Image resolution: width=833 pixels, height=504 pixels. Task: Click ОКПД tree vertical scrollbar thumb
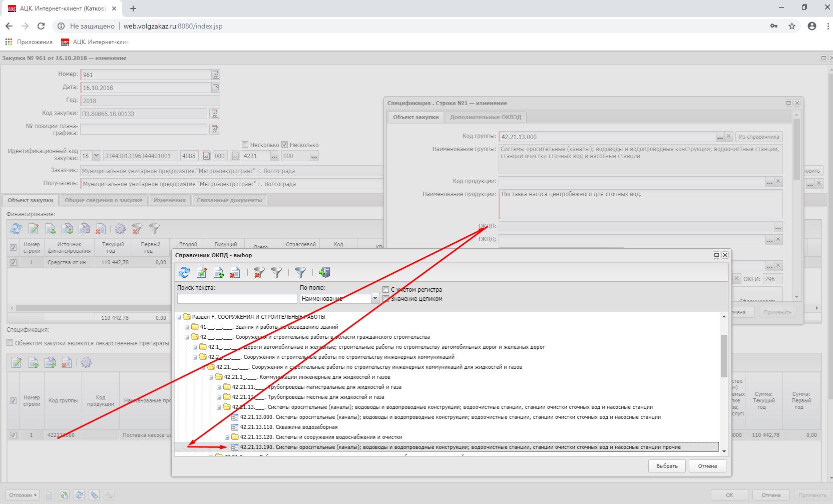[724, 355]
